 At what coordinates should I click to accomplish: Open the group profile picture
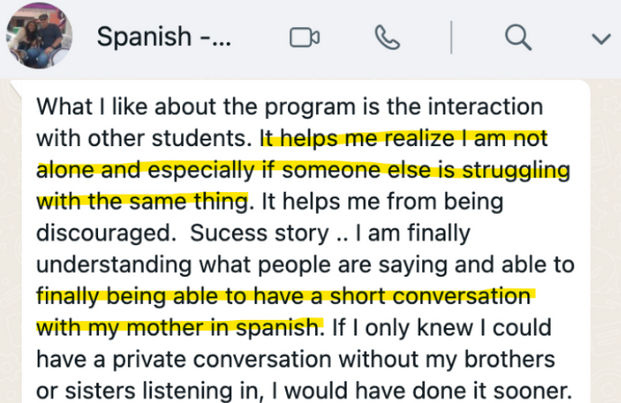[39, 36]
